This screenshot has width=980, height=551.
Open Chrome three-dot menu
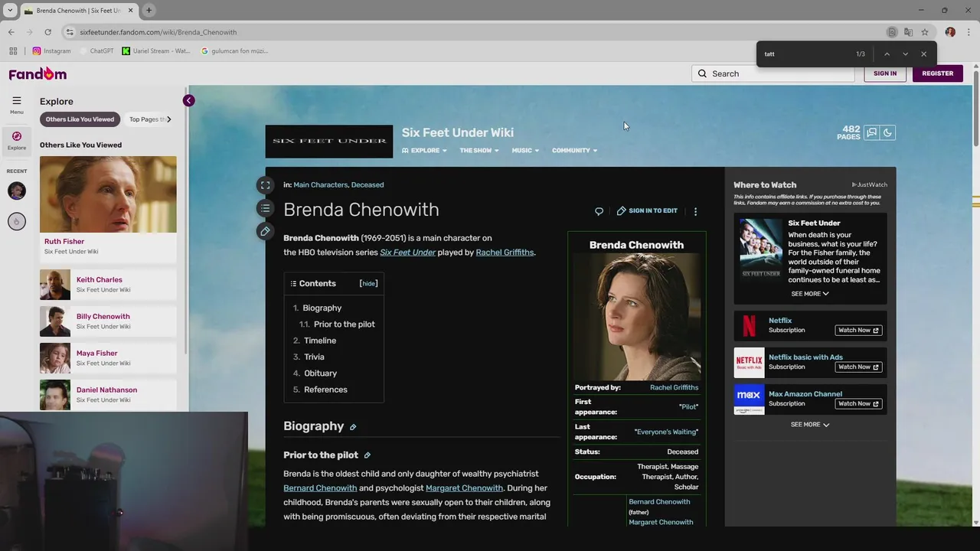pyautogui.click(x=969, y=32)
